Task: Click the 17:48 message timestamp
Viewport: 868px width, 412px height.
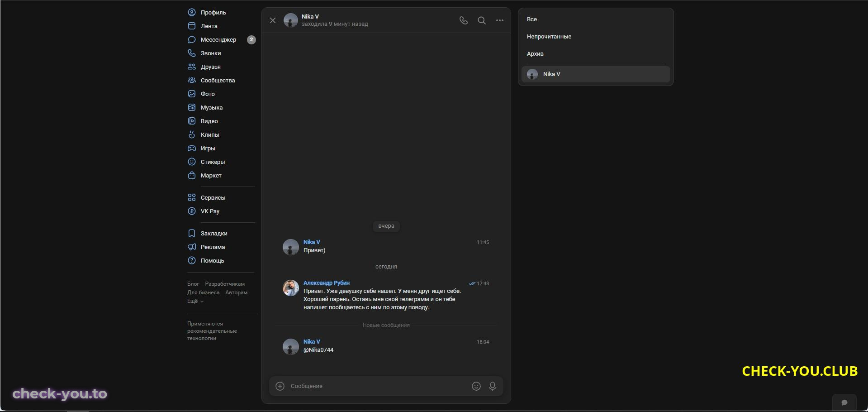Action: click(483, 283)
